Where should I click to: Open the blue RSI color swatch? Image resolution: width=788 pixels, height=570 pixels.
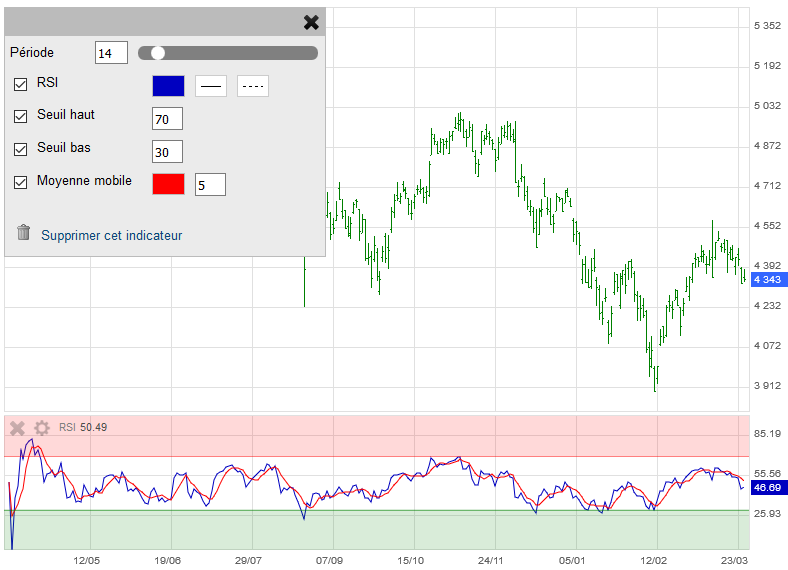click(168, 86)
